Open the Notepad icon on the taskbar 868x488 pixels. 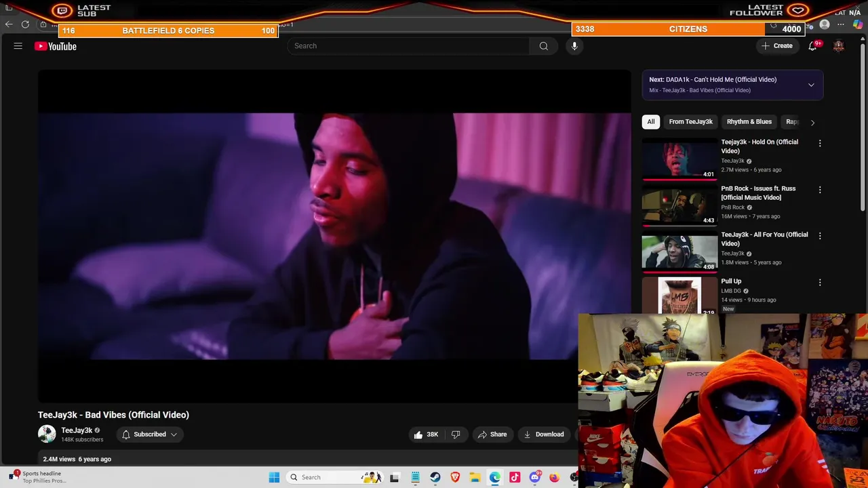[415, 477]
